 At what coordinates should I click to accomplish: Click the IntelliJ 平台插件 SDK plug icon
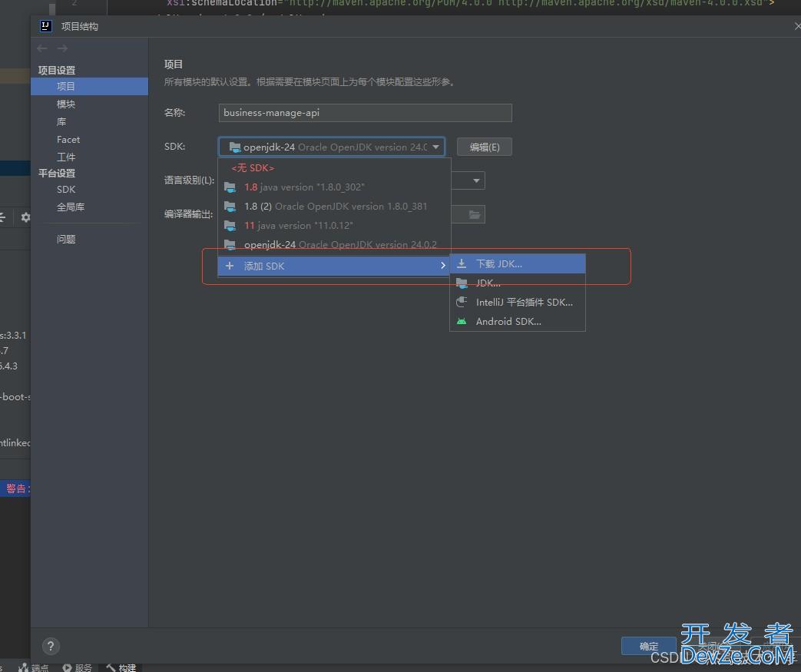(x=462, y=302)
